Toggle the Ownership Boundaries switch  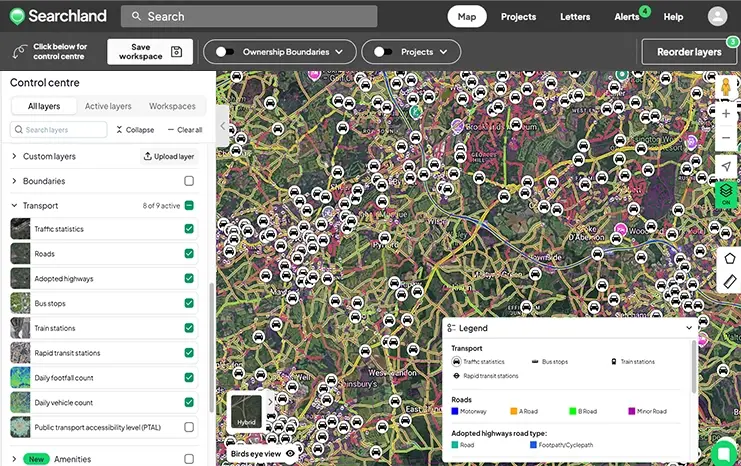pyautogui.click(x=224, y=52)
